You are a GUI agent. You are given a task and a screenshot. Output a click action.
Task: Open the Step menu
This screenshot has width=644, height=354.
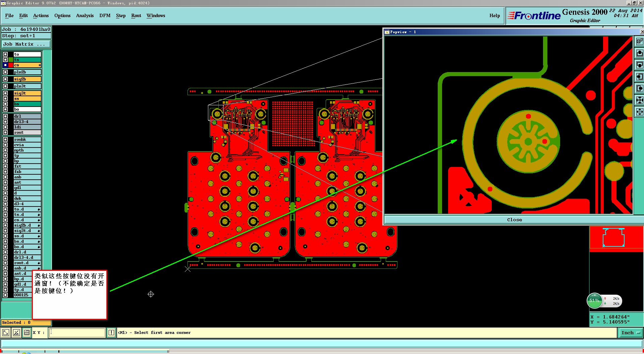click(121, 15)
